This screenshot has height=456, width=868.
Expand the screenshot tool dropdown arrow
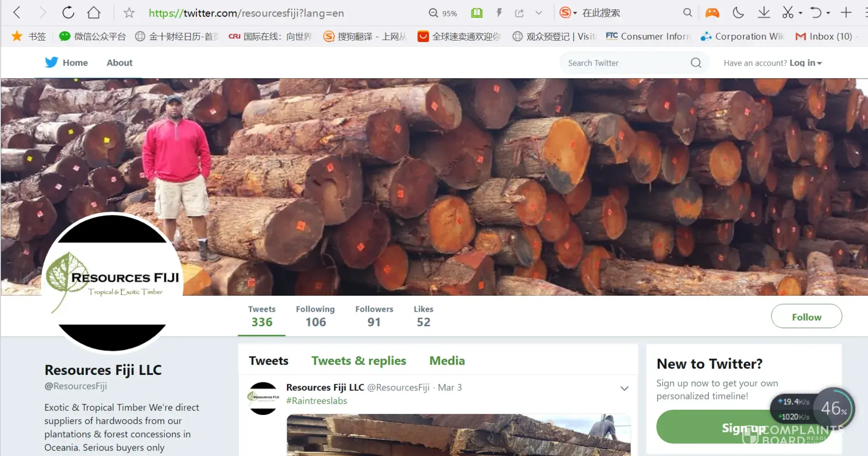[x=800, y=13]
